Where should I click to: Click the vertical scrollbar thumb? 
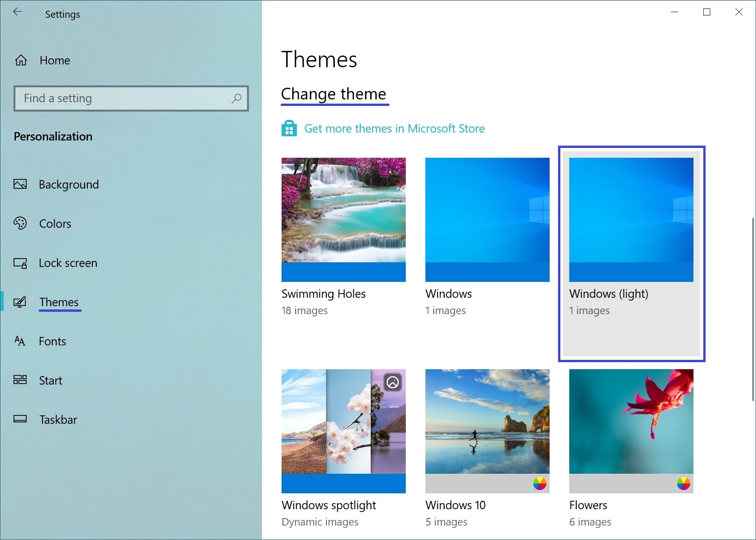click(752, 309)
